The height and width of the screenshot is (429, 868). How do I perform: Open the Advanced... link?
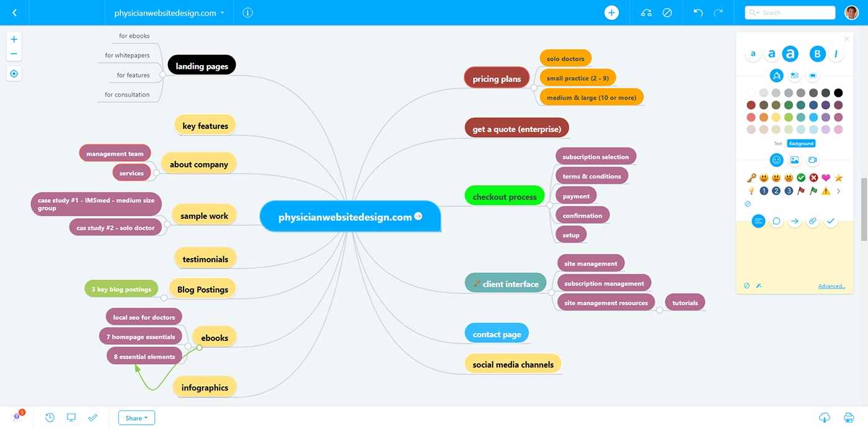coord(831,286)
